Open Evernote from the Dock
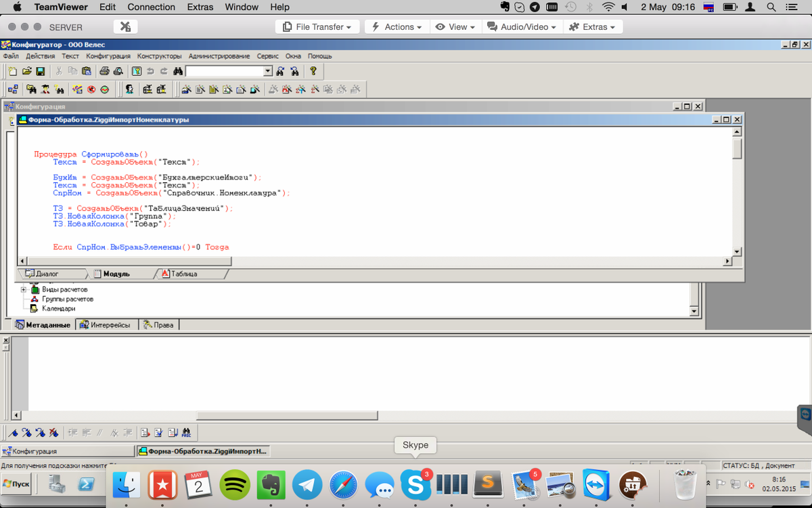The image size is (812, 508). (271, 485)
